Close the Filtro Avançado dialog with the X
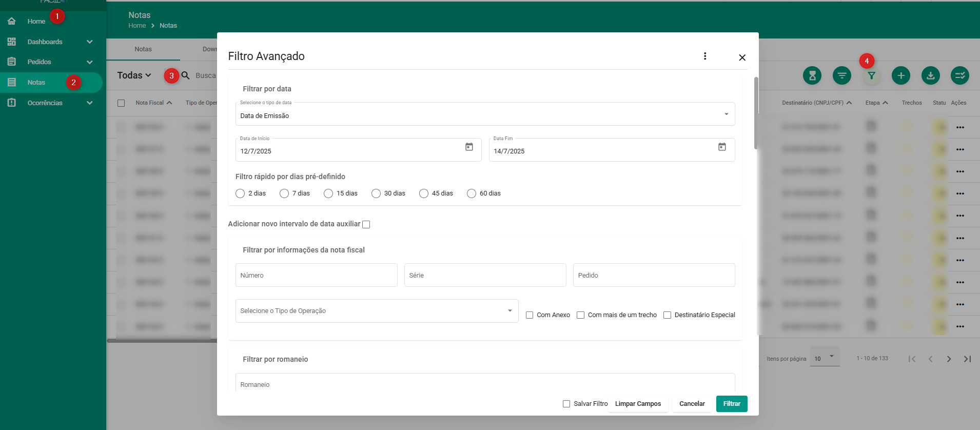This screenshot has width=980, height=430. [x=742, y=57]
